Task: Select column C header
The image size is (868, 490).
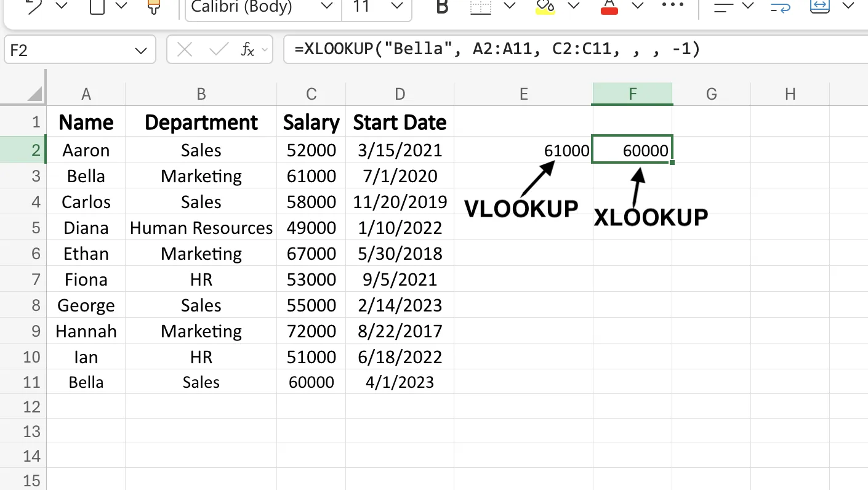Action: [311, 94]
